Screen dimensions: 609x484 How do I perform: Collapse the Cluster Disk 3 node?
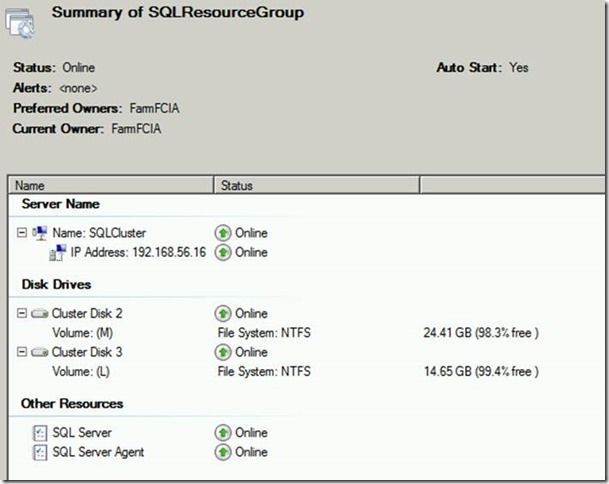click(x=22, y=352)
